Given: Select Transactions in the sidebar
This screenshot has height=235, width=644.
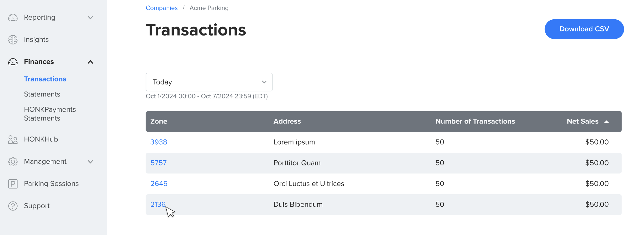Looking at the screenshot, I should tap(45, 79).
